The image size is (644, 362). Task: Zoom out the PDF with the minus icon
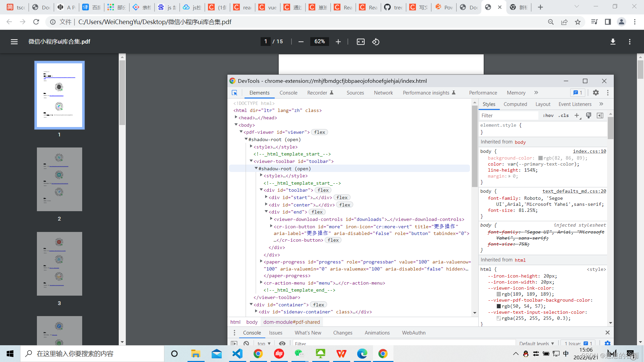tap(301, 42)
